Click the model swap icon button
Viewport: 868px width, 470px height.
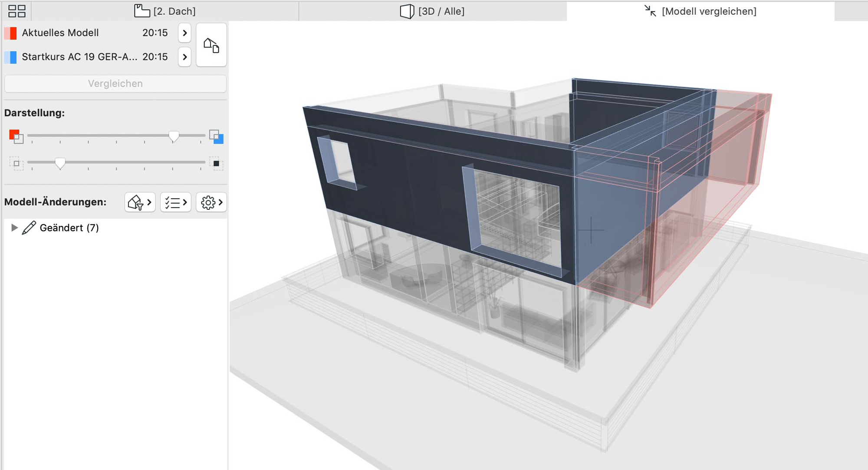[x=211, y=45]
